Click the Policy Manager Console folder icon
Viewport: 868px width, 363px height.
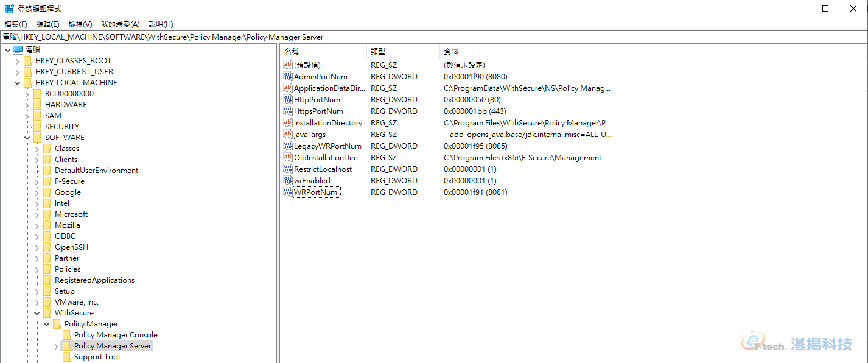[66, 335]
